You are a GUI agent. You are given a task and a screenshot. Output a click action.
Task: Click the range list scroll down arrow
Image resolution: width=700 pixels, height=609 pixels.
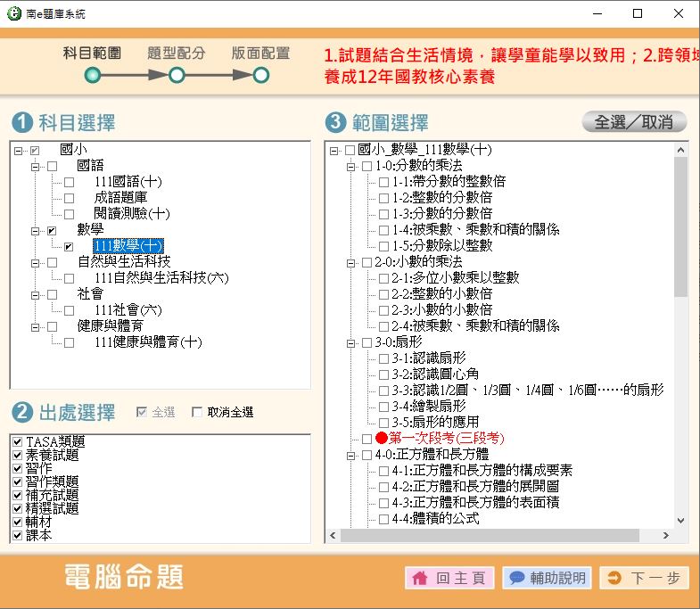[680, 520]
